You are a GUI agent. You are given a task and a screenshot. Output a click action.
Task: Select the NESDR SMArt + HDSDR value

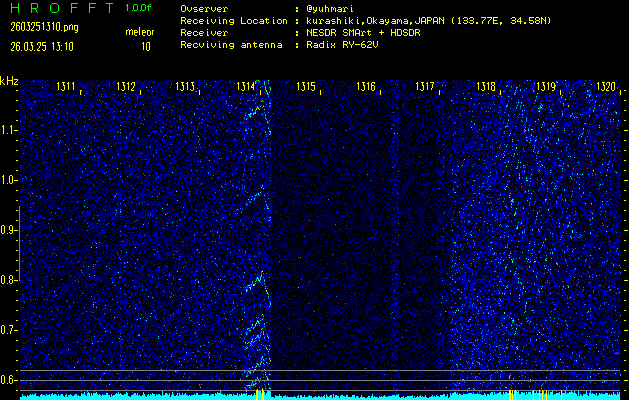[x=363, y=33]
